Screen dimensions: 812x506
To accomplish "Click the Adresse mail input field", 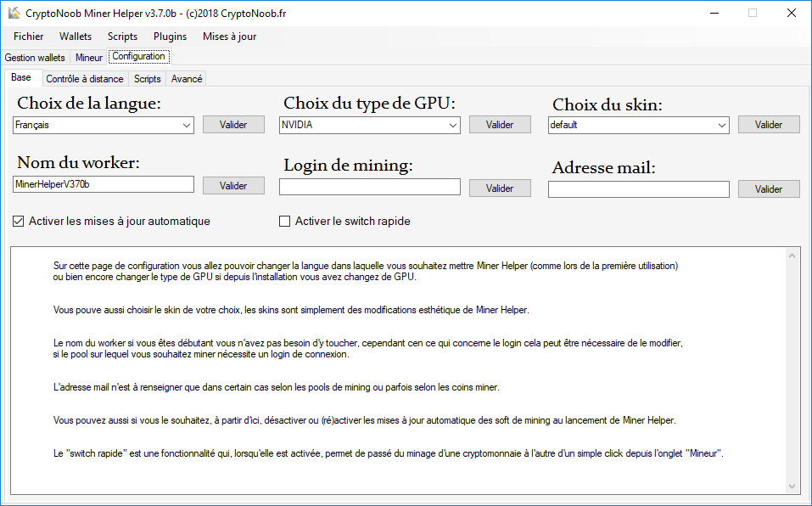I will [639, 189].
